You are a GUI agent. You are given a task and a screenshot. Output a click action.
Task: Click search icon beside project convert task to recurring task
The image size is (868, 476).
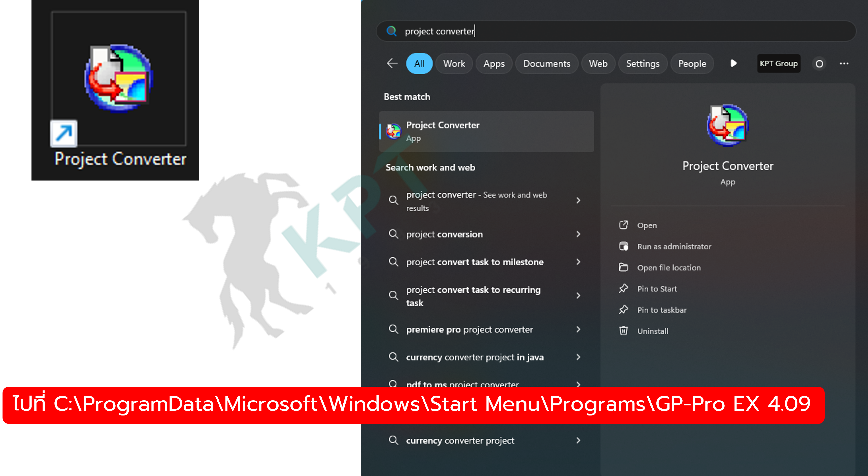[x=393, y=295]
